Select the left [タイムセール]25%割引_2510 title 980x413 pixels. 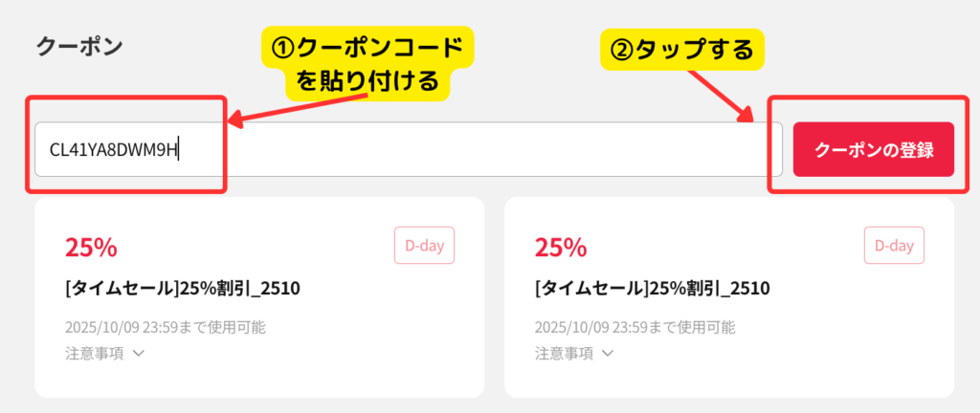point(183,288)
